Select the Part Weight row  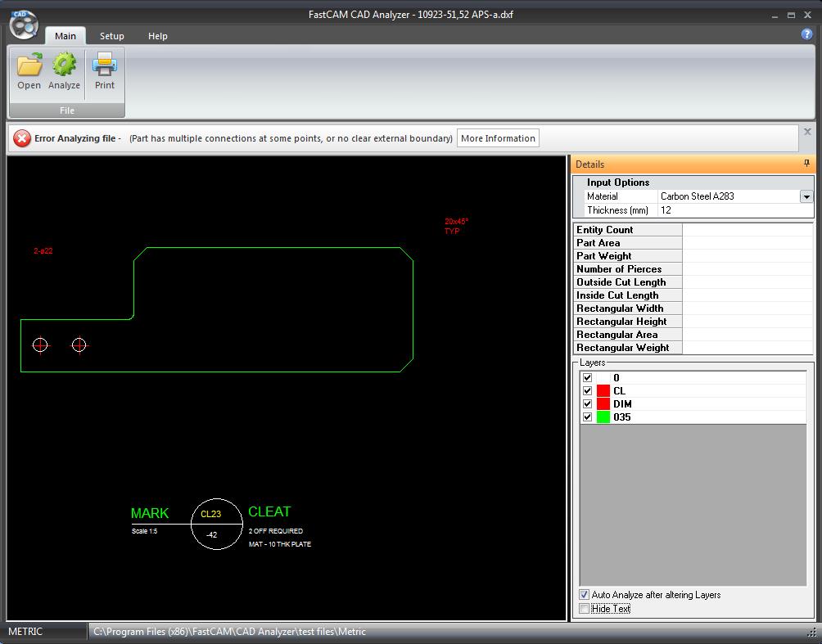click(693, 255)
